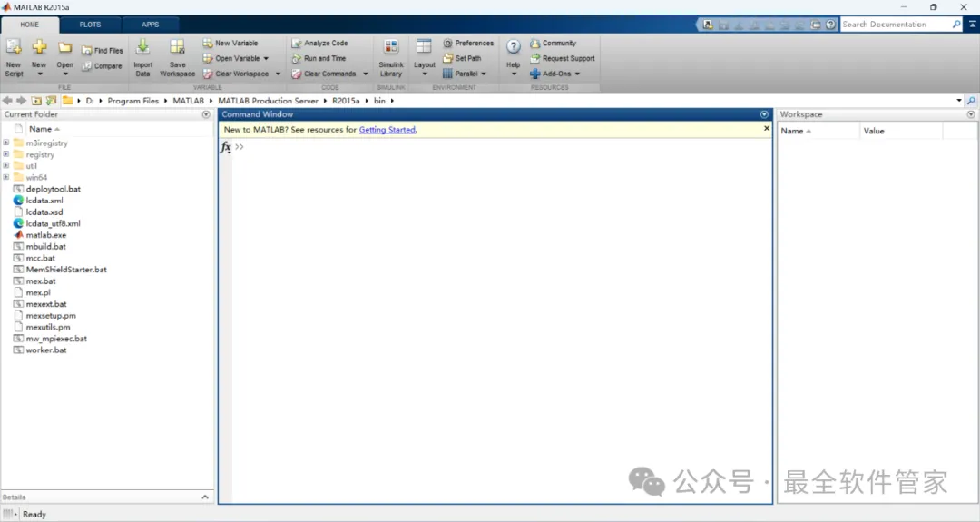Click the Layout icon
This screenshot has height=522, width=980.
tap(424, 47)
